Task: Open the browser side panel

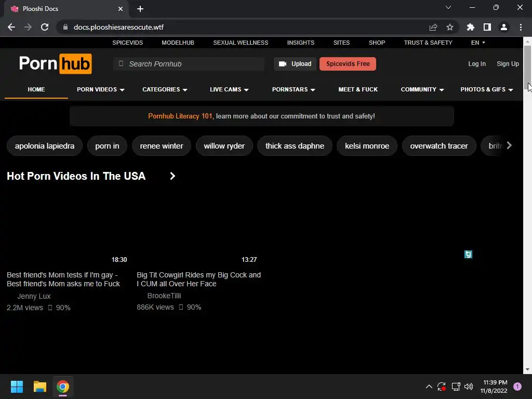Action: pos(487,27)
